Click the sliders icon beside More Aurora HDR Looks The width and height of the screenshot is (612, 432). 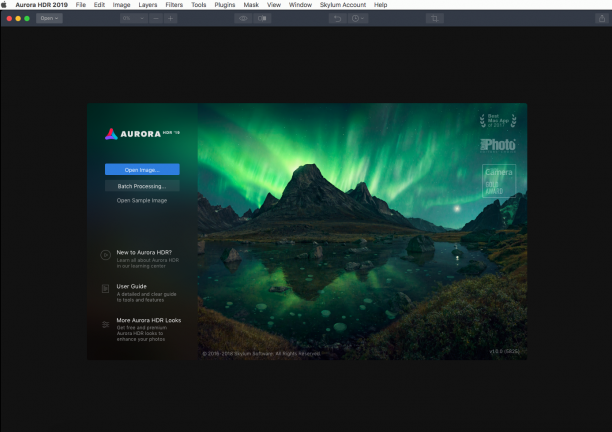coord(105,324)
